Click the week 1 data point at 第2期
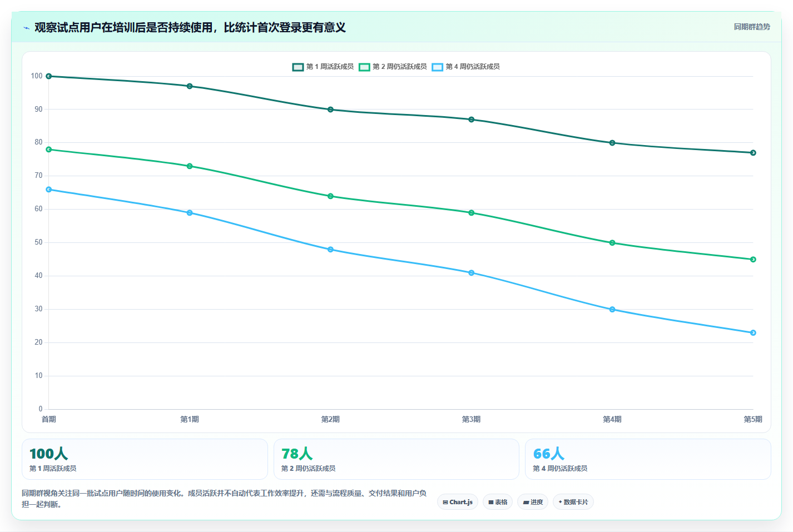The height and width of the screenshot is (532, 793). pyautogui.click(x=330, y=110)
